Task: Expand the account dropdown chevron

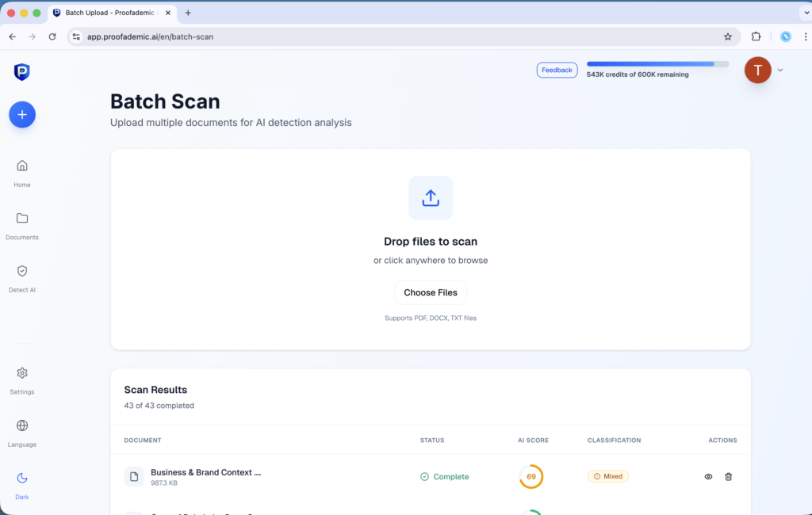Action: click(780, 70)
